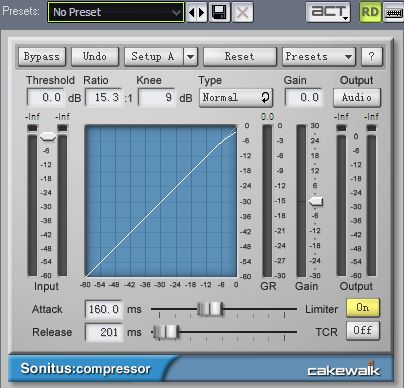Toggle the TCR Off button
The width and height of the screenshot is (404, 388).
pyautogui.click(x=363, y=331)
